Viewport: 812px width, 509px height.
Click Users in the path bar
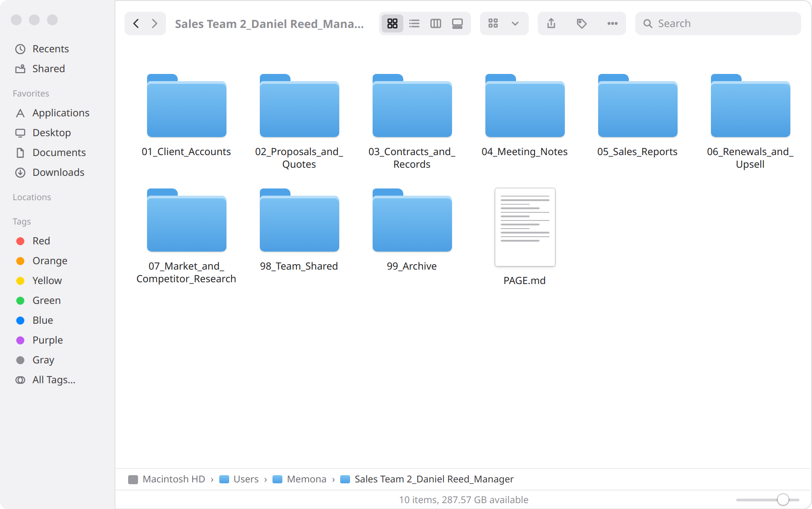[x=239, y=479]
